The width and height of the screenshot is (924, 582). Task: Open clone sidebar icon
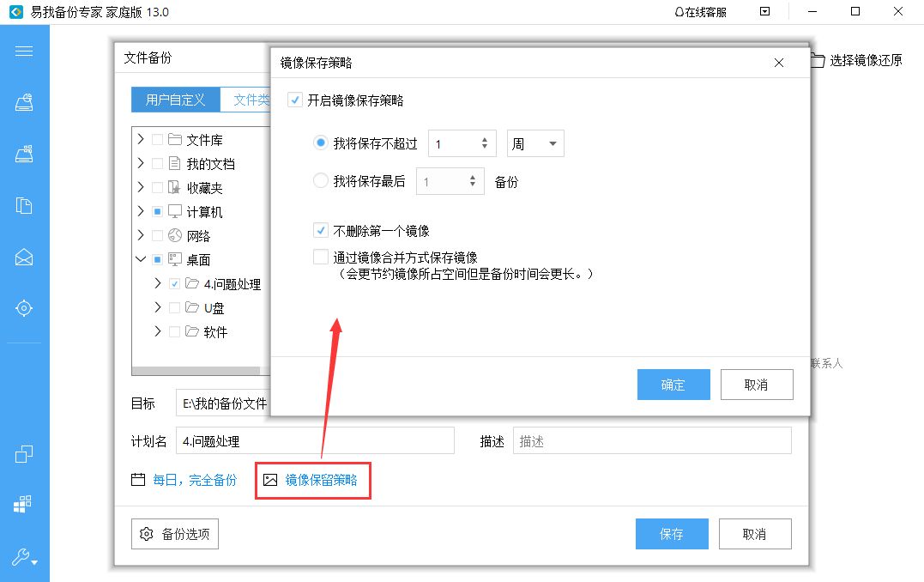[23, 454]
